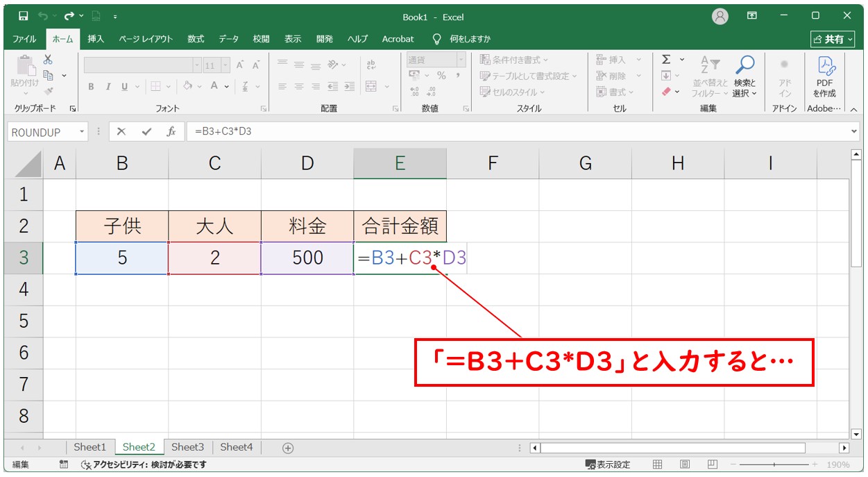Open セルのスタイル cell styles dropdown

[x=513, y=92]
